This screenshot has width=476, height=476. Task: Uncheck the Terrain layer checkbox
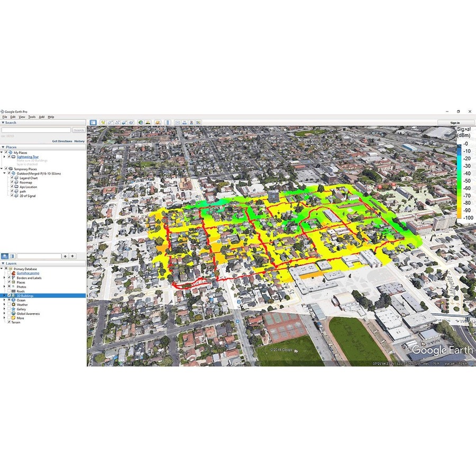coord(10,323)
